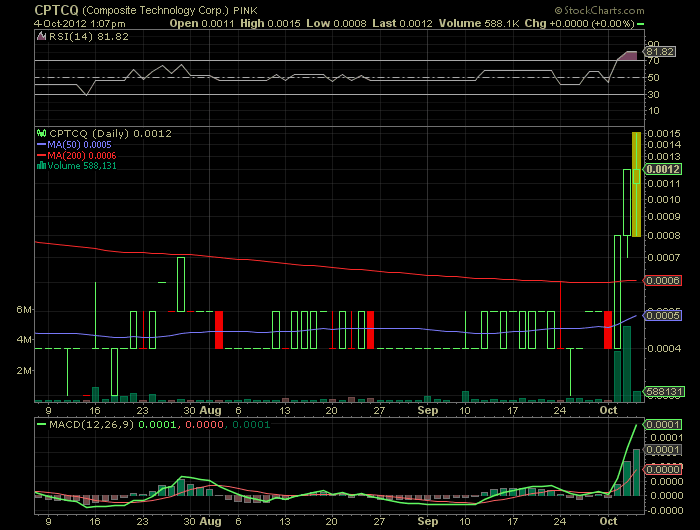The image size is (700, 530).
Task: Click the 2M volume scale label
Action: pyautogui.click(x=24, y=370)
